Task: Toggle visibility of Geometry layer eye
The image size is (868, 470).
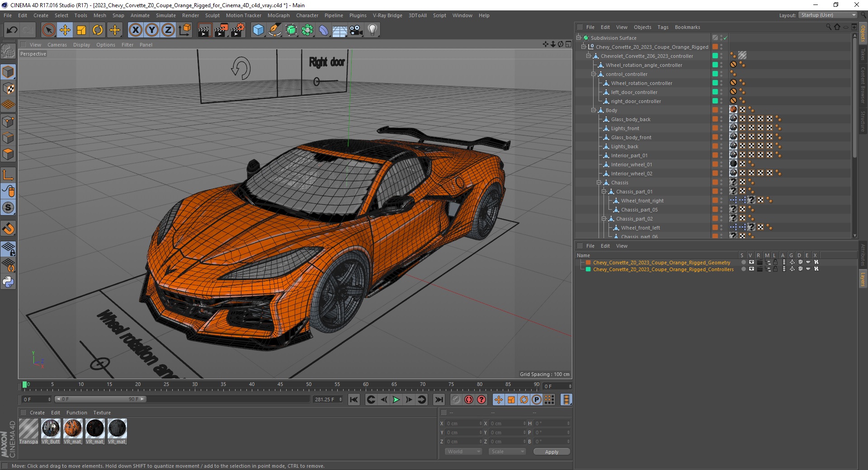Action: [x=751, y=262]
